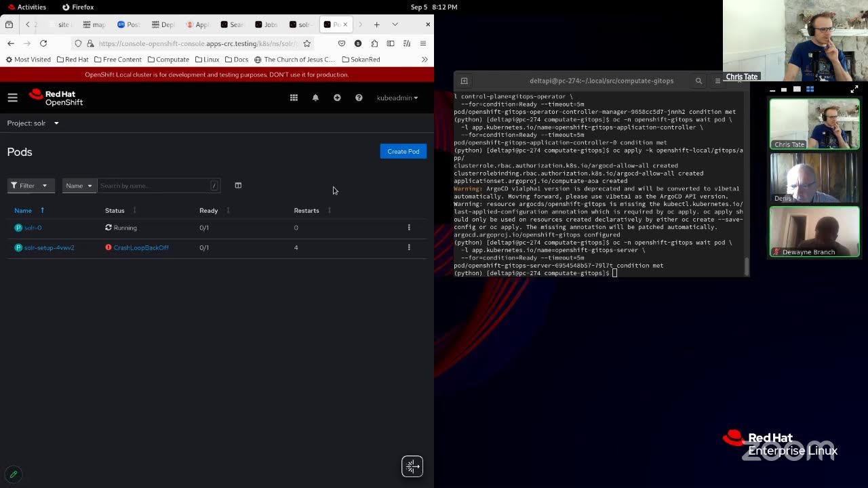The image size is (868, 488).
Task: Sort pods by Status column
Action: click(121, 210)
